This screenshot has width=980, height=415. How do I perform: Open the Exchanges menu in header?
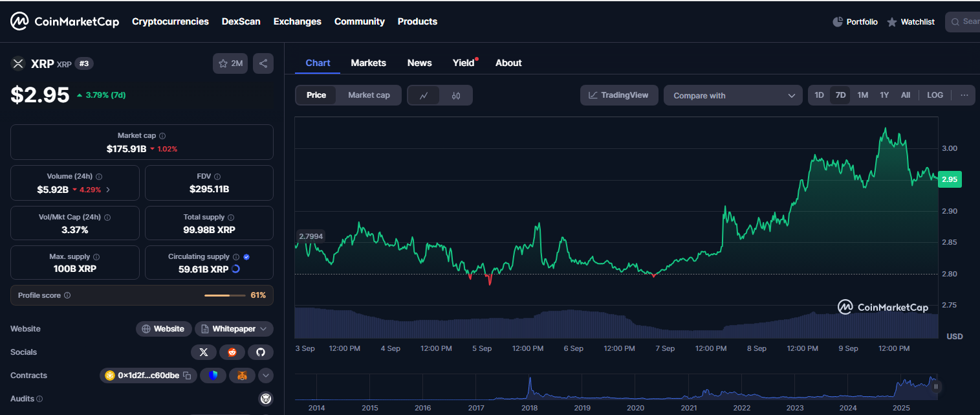[297, 21]
